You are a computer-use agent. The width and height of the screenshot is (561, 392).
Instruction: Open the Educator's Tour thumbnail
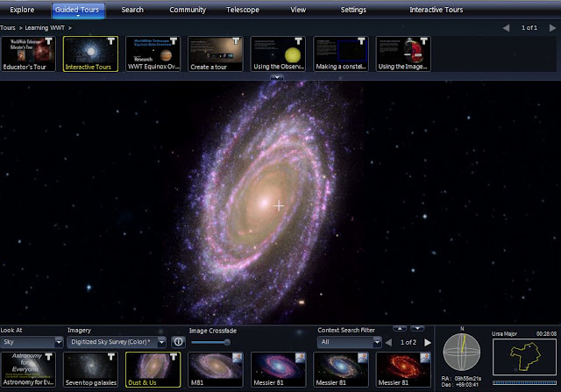pyautogui.click(x=28, y=53)
